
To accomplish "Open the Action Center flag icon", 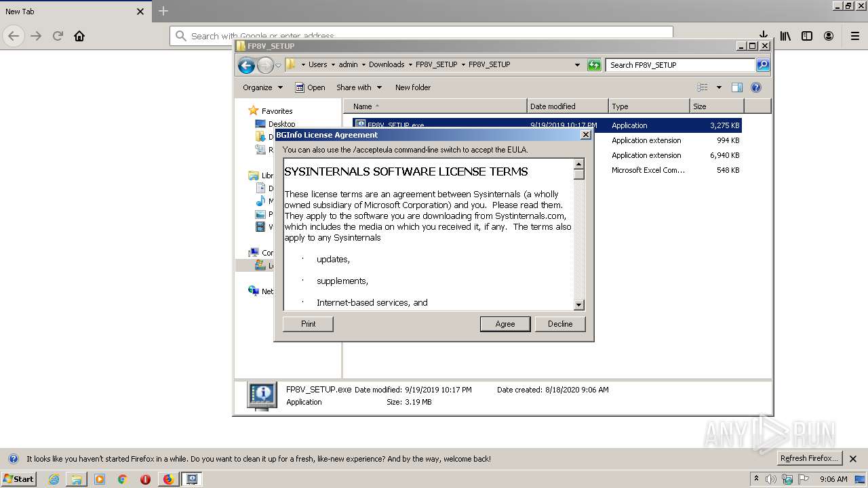I will [x=804, y=479].
